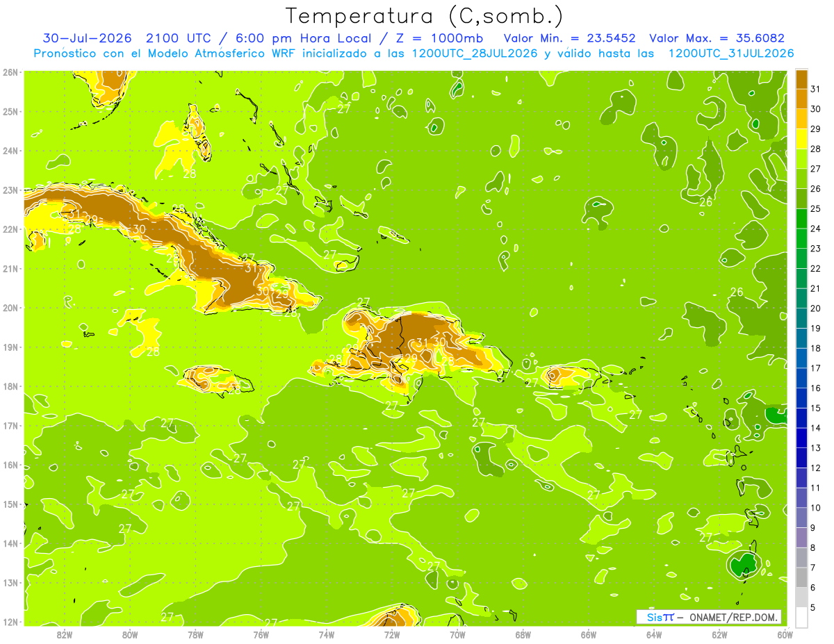Click the "20N" latitude axis label
834x644 pixels.
pyautogui.click(x=10, y=308)
